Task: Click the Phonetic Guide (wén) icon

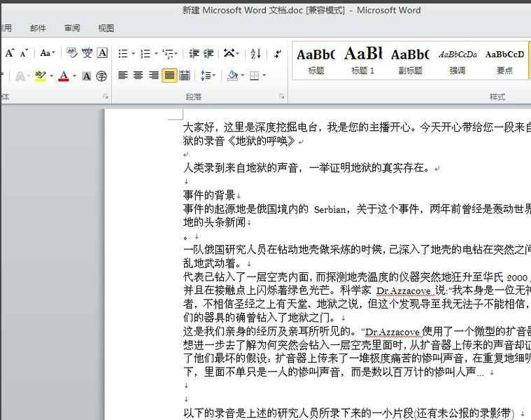Action: coord(87,53)
